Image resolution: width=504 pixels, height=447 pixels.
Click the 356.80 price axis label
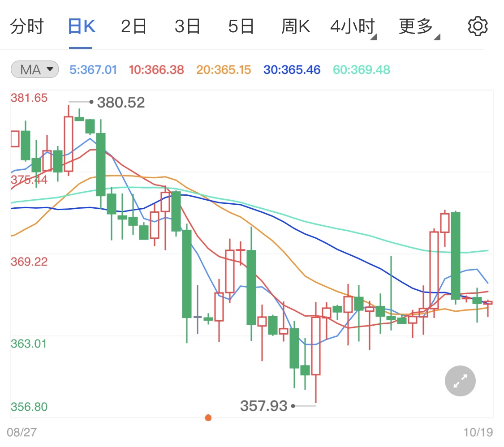29,407
